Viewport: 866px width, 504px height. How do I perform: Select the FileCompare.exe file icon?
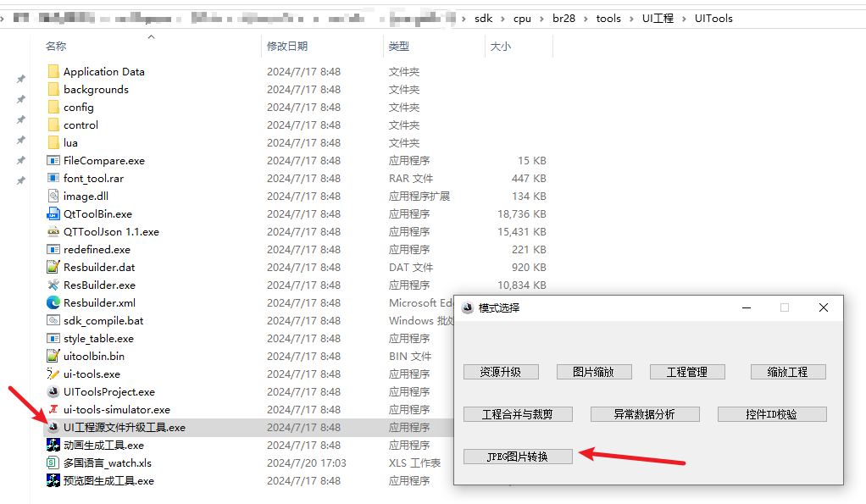tap(53, 161)
